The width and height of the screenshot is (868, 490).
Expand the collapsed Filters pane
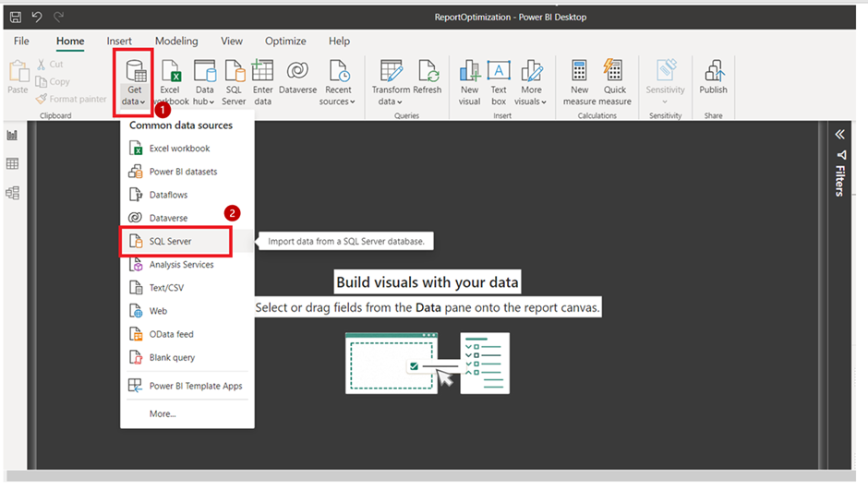839,135
